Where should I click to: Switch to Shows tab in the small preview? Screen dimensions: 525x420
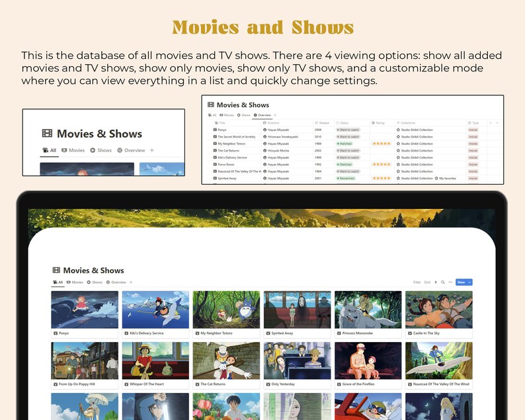tap(101, 150)
